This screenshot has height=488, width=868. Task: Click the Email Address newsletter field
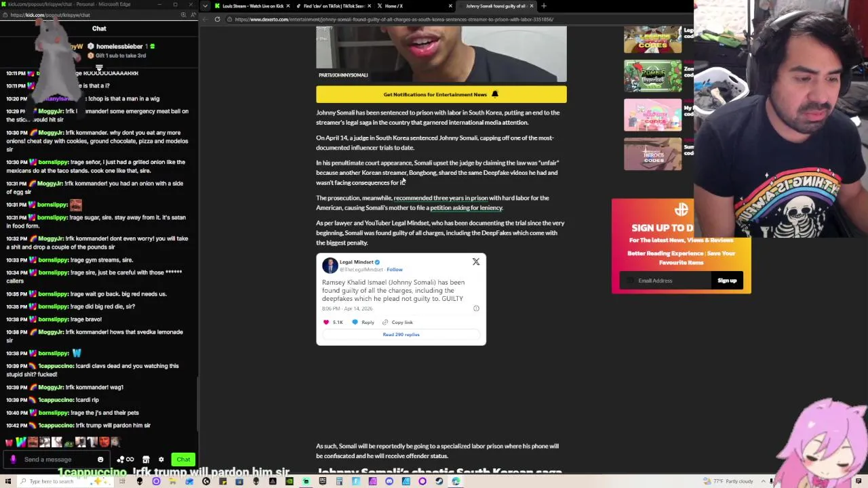pos(666,281)
